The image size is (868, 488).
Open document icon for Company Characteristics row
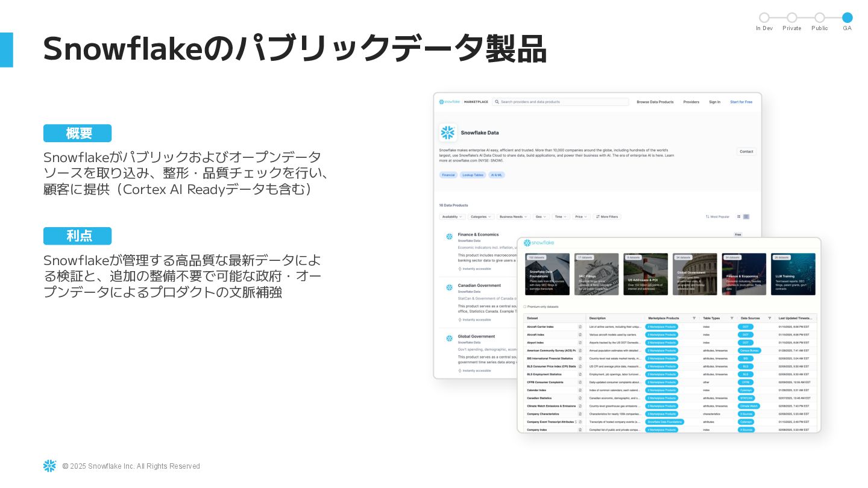click(x=580, y=414)
